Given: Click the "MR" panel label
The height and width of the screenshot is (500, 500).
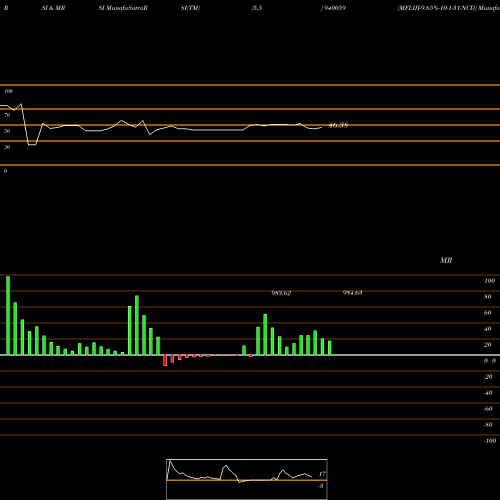Looking at the screenshot, I should click(446, 260).
